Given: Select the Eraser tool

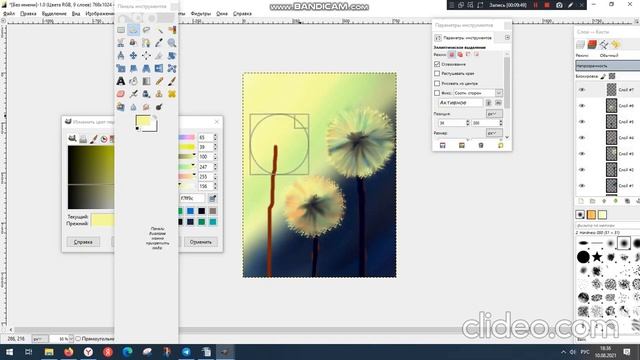Looking at the screenshot, I should pos(121,94).
